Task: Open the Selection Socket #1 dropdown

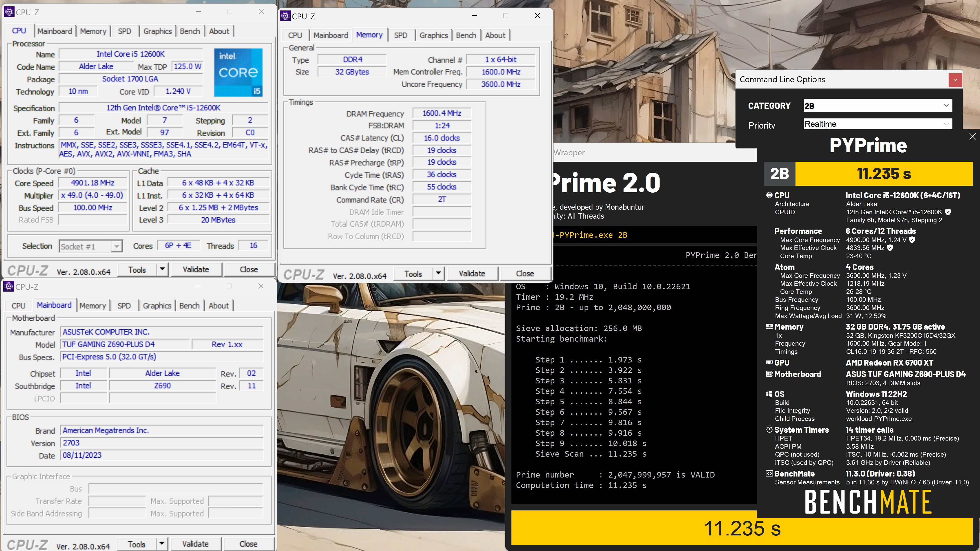Action: (91, 246)
